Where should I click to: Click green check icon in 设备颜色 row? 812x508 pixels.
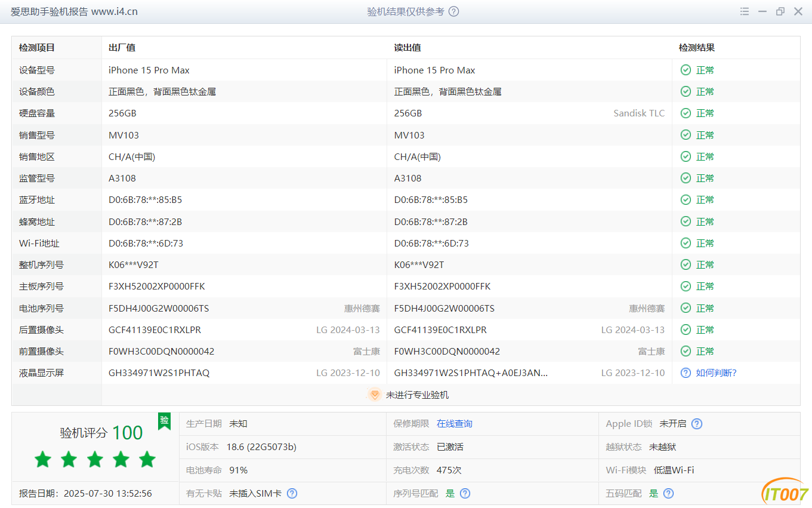click(686, 92)
